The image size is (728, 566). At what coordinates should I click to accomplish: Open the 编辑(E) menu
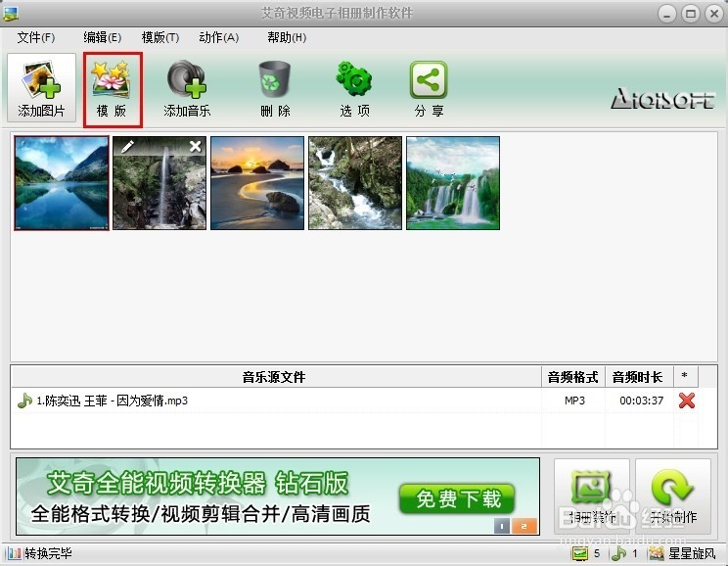click(x=102, y=37)
